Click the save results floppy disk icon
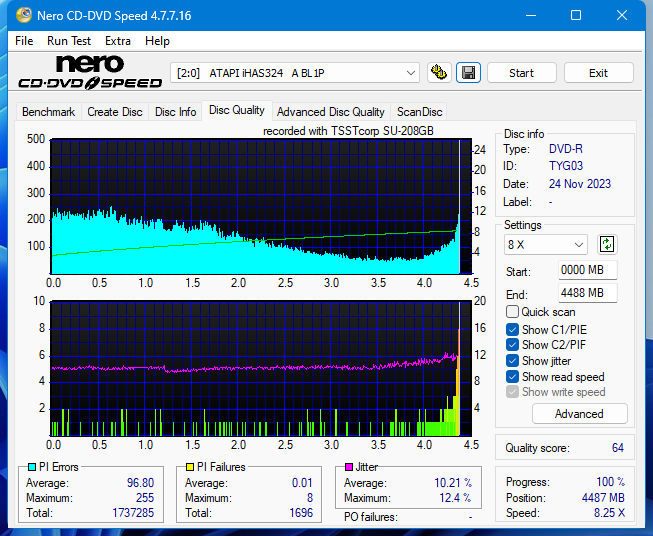The width and height of the screenshot is (653, 536). coord(468,73)
